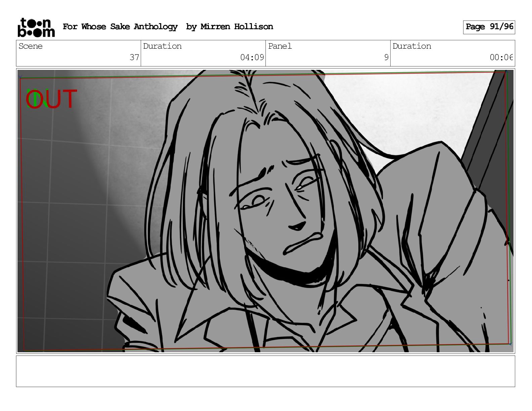This screenshot has height=411, width=532.
Task: Click the storyboard panel drawing of the character
Action: pyautogui.click(x=265, y=211)
